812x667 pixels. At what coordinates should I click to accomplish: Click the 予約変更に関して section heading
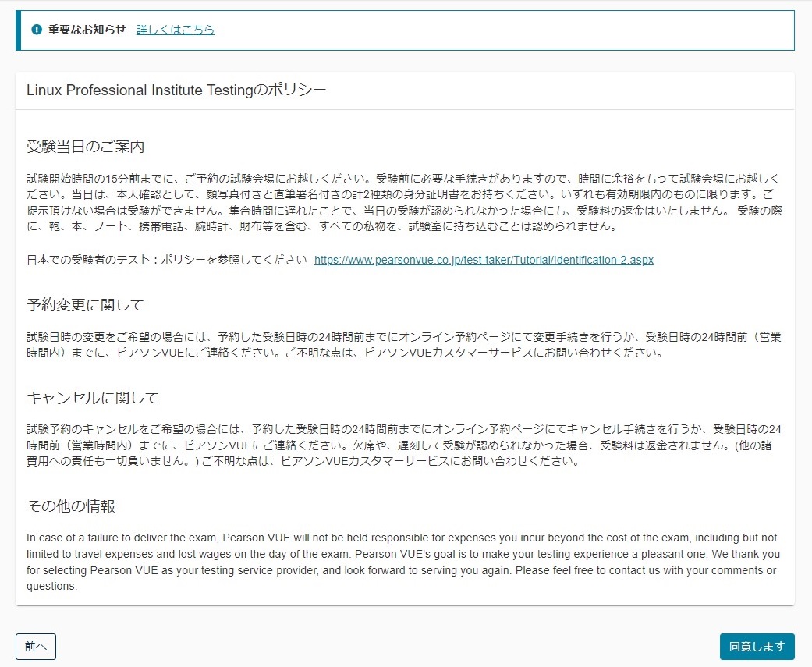pos(74,305)
